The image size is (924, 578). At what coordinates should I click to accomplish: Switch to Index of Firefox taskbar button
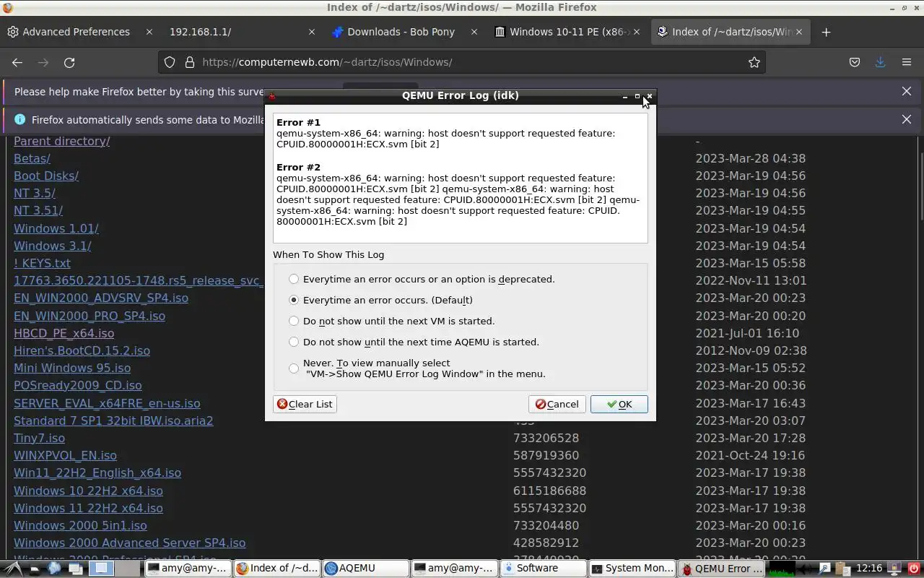point(276,568)
